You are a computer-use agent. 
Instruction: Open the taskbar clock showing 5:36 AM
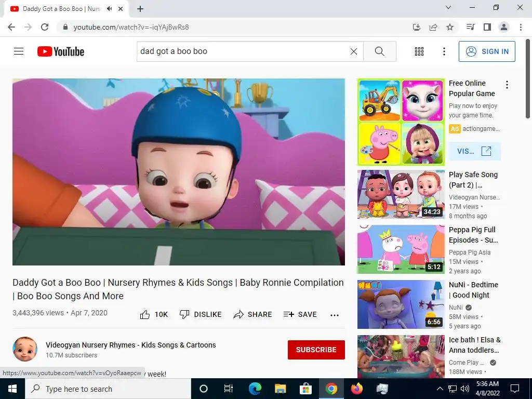click(487, 389)
